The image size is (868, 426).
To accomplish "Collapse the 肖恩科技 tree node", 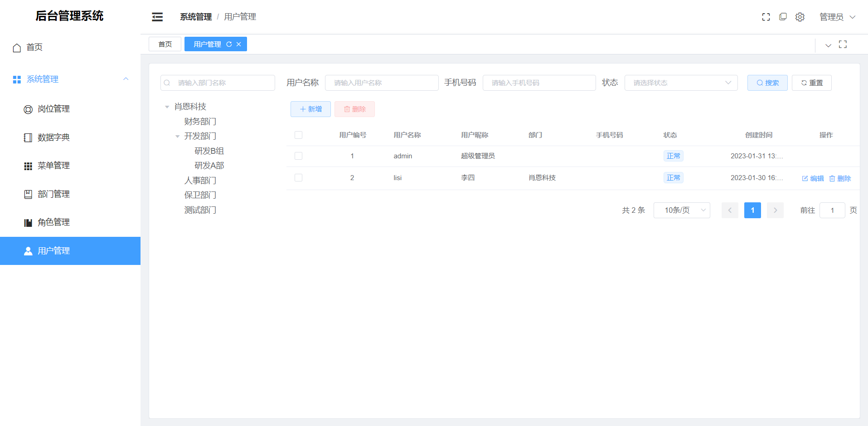I will click(x=167, y=107).
